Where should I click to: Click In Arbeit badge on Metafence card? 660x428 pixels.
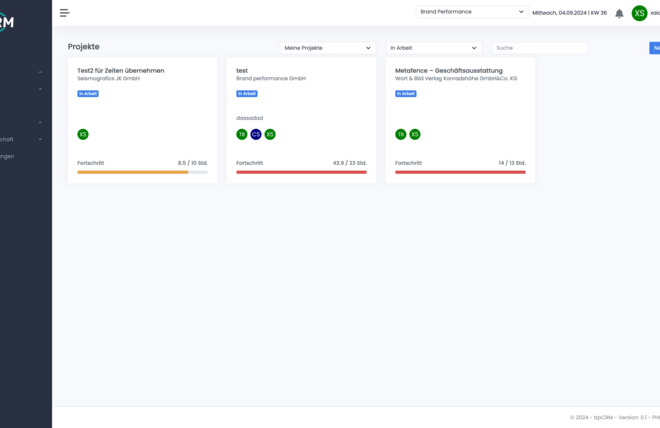[406, 93]
